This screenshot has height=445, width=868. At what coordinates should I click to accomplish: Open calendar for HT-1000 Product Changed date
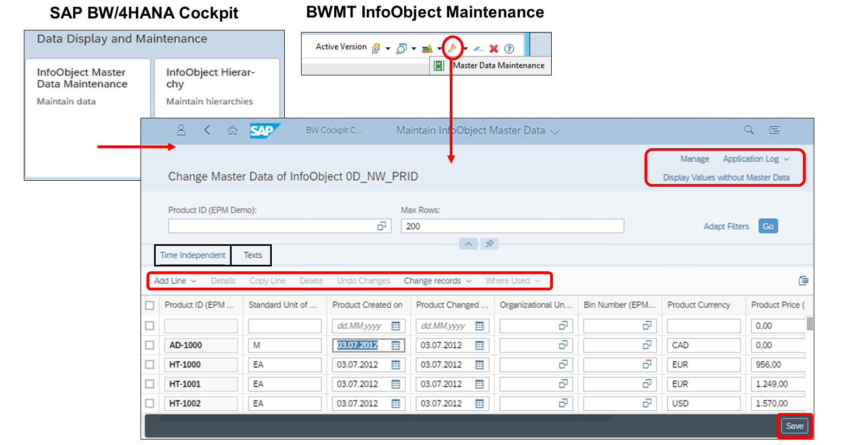[x=480, y=365]
